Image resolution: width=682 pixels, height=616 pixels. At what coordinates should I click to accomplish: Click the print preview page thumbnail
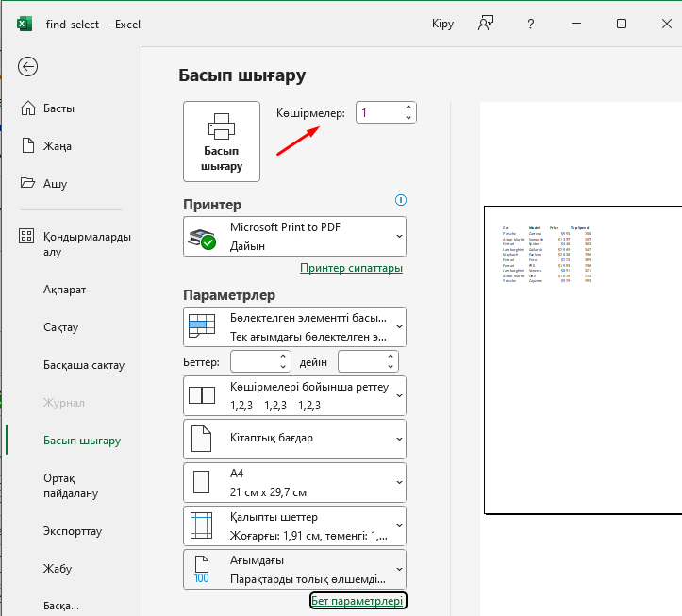coord(583,359)
